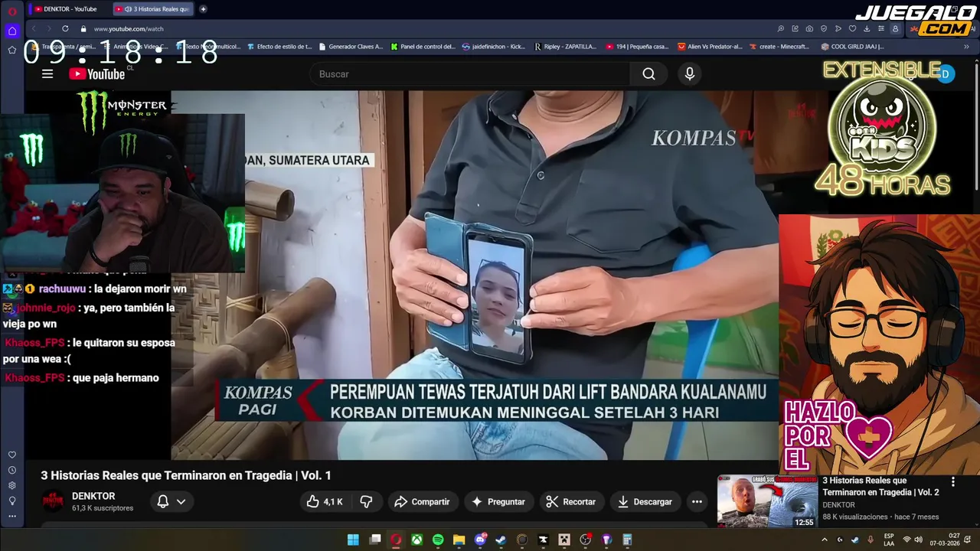Open the COOL GIRLD JAAJ bookmark
Image resolution: width=980 pixels, height=551 pixels.
(853, 47)
